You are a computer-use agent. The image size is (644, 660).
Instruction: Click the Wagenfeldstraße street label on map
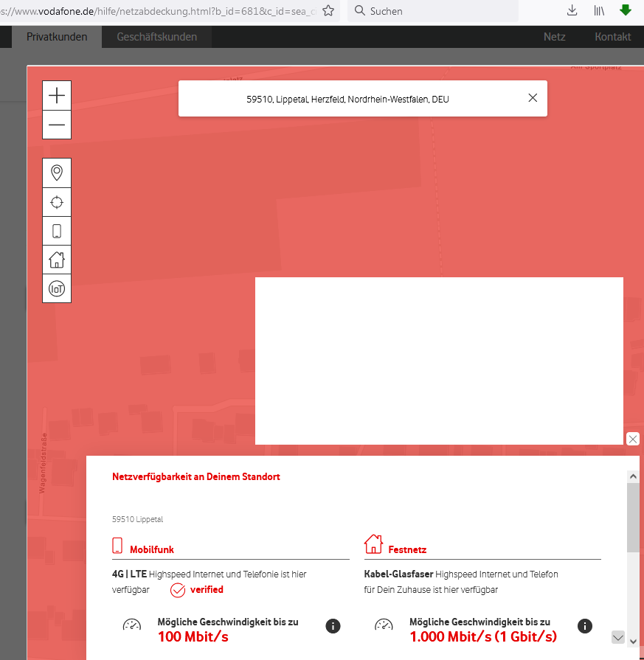click(44, 463)
